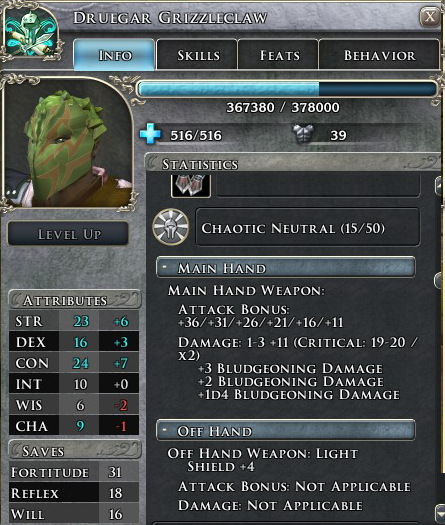Screen dimensions: 445x525
Task: Click the experience progress bar
Action: coord(288,89)
